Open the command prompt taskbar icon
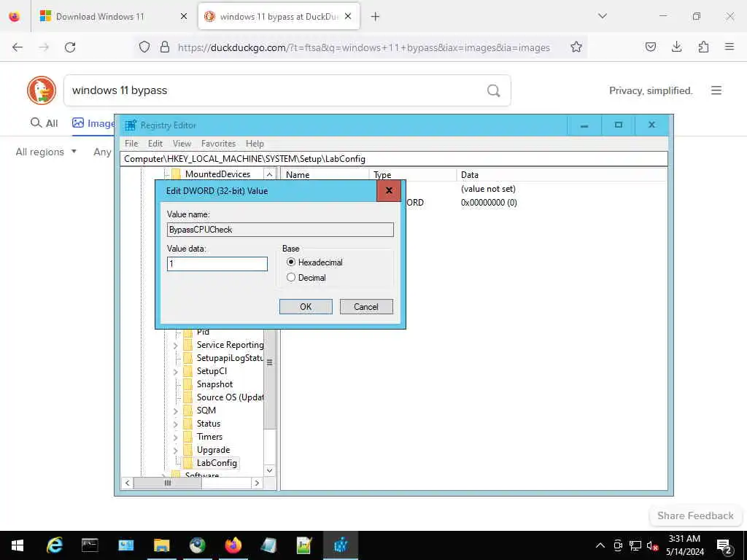Screen dimensions: 747x560 click(x=90, y=545)
